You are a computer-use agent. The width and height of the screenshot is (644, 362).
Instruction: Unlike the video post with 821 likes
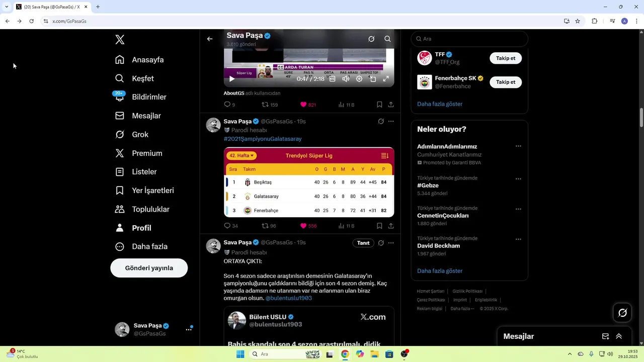[x=308, y=105]
